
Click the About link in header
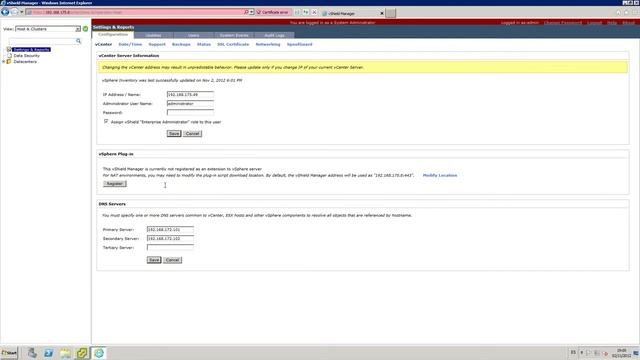point(629,22)
